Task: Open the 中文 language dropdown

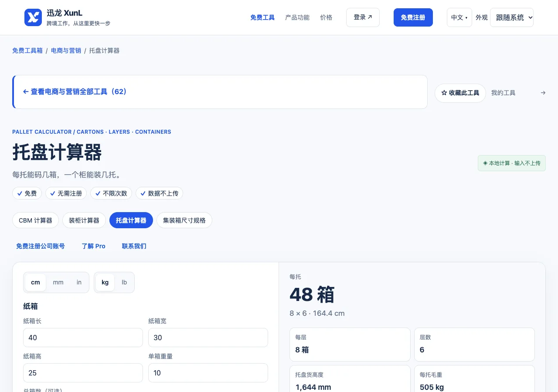Action: coord(459,17)
